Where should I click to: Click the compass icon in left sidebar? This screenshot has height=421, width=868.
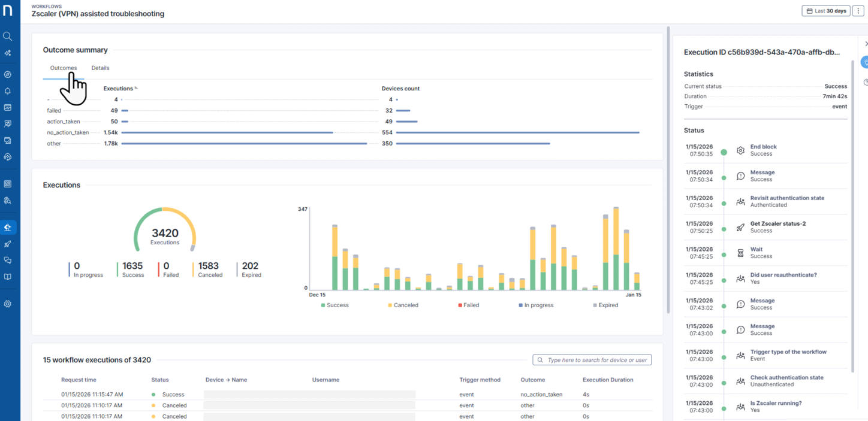(8, 75)
